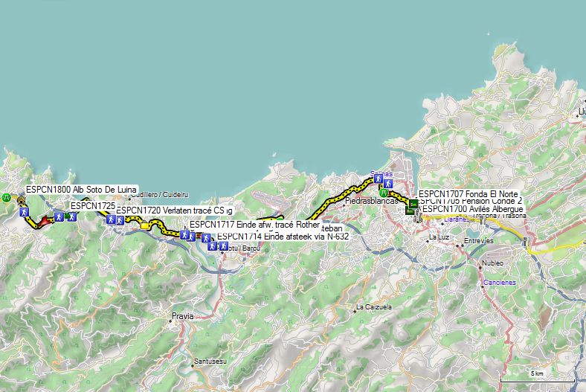Screen dimensions: 586x392
Task: Select the green picnic icon west of Soto De Luina
Action: 6,197
